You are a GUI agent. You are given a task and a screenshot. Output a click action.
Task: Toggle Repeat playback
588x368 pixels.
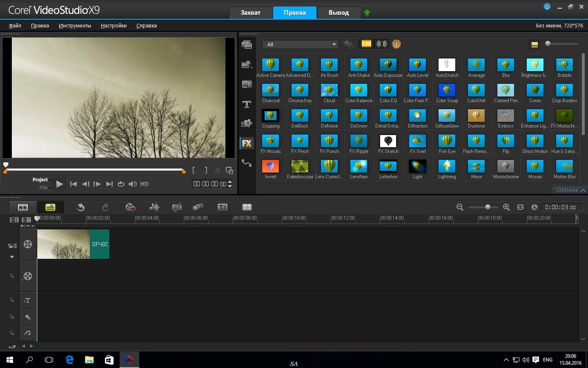121,184
